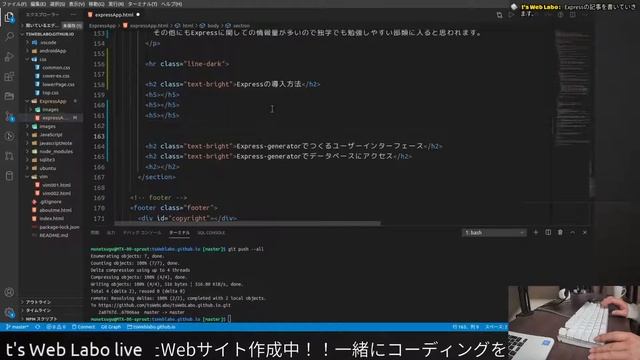Screen dimensions: 640x360
Task: Expand the javascriptnote folder
Action: [51, 143]
